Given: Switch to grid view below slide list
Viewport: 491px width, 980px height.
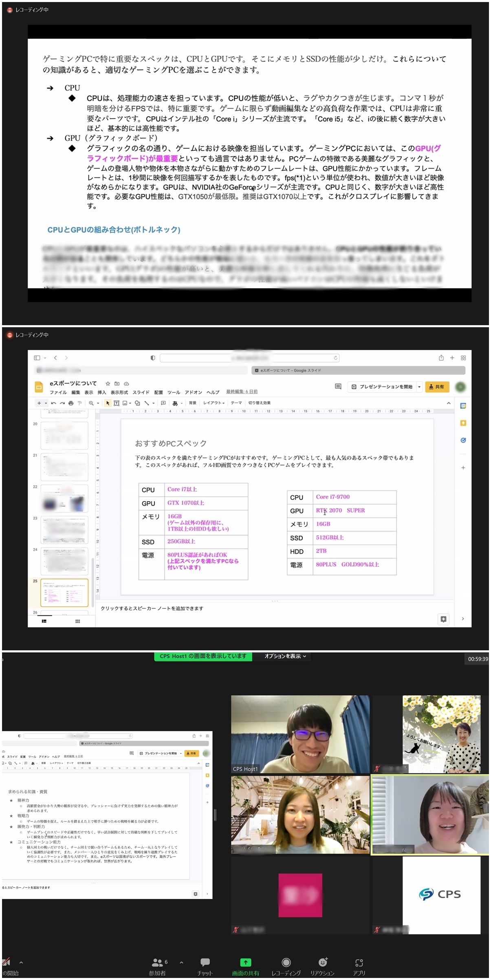Looking at the screenshot, I should point(77,621).
